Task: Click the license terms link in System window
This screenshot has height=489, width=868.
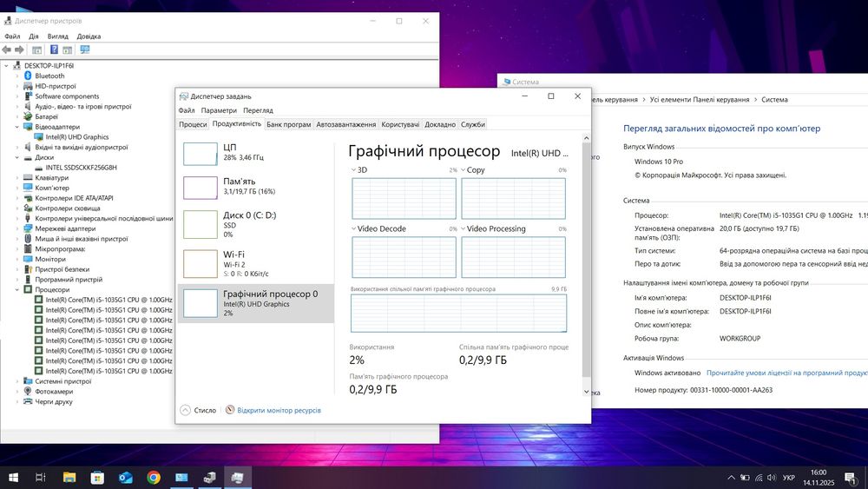Action: 786,373
